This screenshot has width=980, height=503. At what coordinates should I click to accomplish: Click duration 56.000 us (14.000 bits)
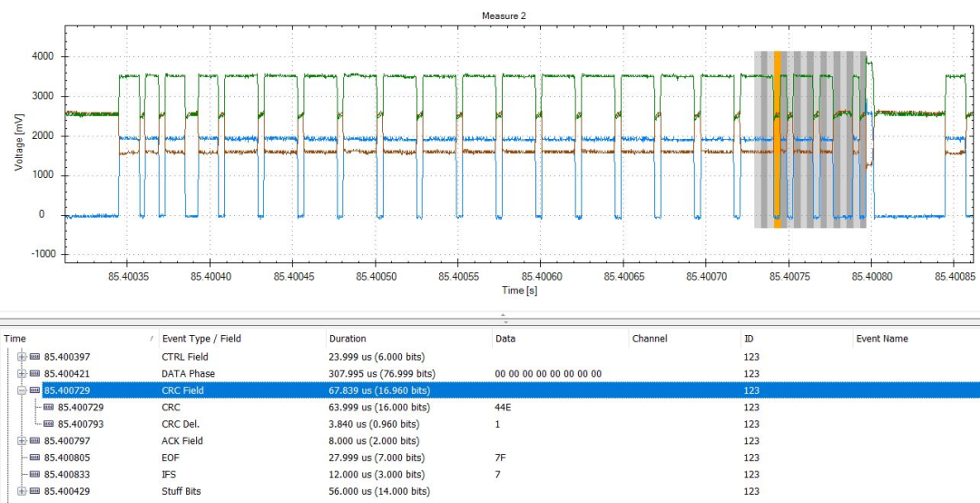pyautogui.click(x=379, y=491)
